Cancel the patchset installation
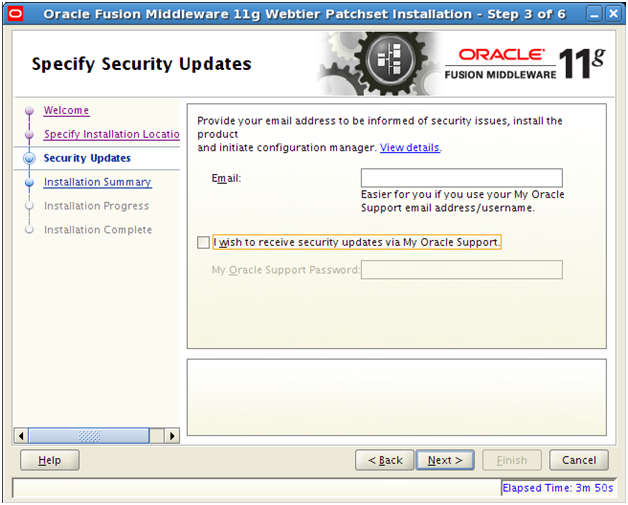The height and width of the screenshot is (505, 628). 579,460
